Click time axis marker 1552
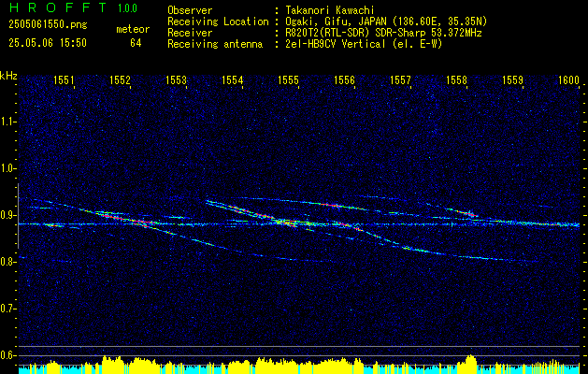Screen dimensions: 588x374 [120, 79]
